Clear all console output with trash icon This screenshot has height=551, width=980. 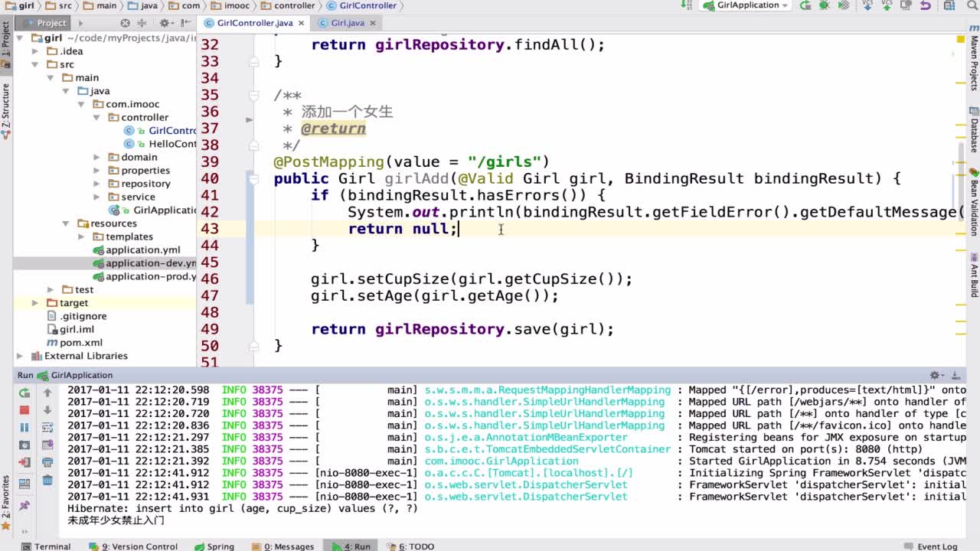pos(47,481)
